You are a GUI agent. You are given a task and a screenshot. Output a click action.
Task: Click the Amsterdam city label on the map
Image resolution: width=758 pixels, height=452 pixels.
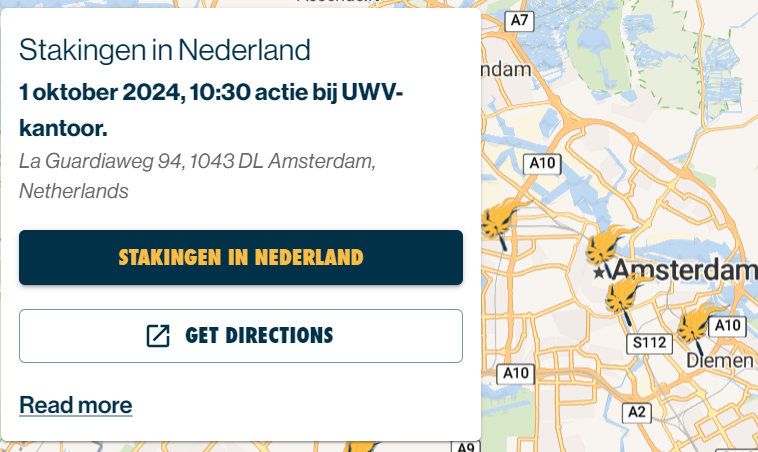[683, 270]
